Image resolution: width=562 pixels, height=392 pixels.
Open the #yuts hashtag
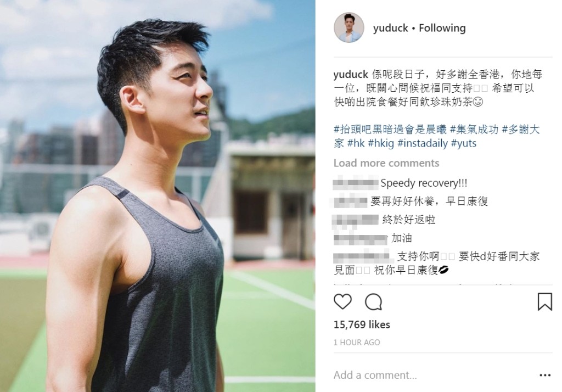463,143
